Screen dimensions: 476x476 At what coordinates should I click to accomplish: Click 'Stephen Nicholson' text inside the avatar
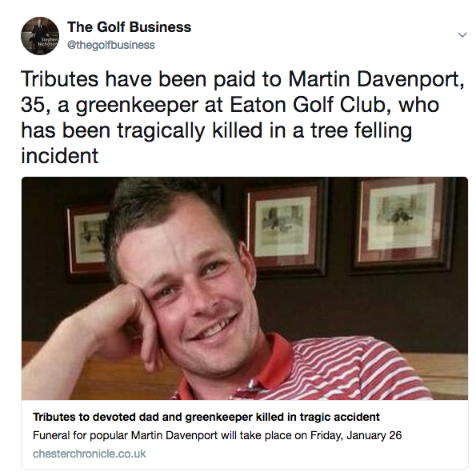(48, 42)
